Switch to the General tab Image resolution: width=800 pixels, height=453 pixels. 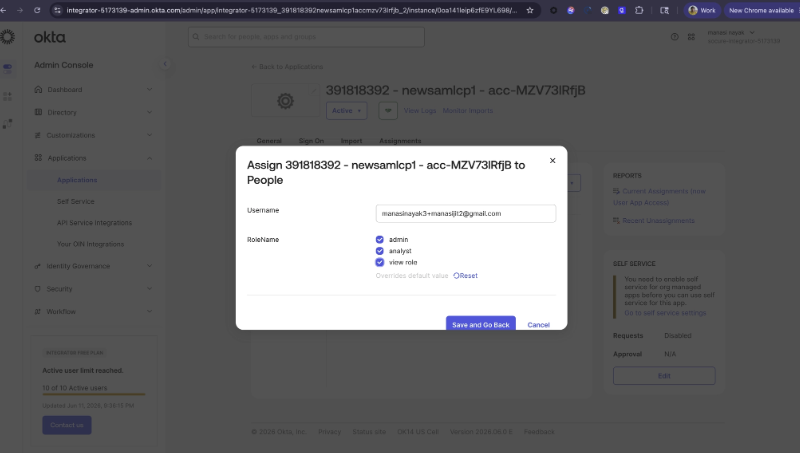(x=269, y=141)
